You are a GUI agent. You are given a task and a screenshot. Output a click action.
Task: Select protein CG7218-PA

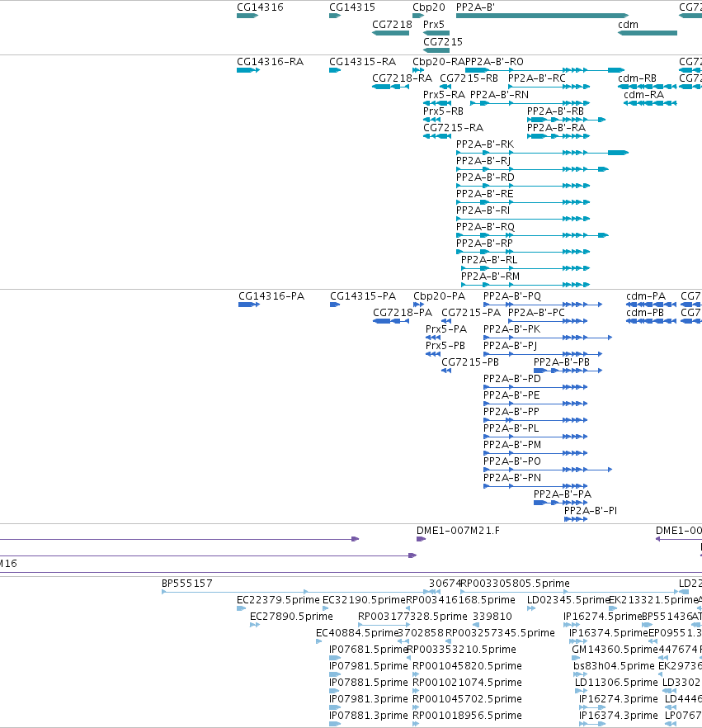(403, 313)
